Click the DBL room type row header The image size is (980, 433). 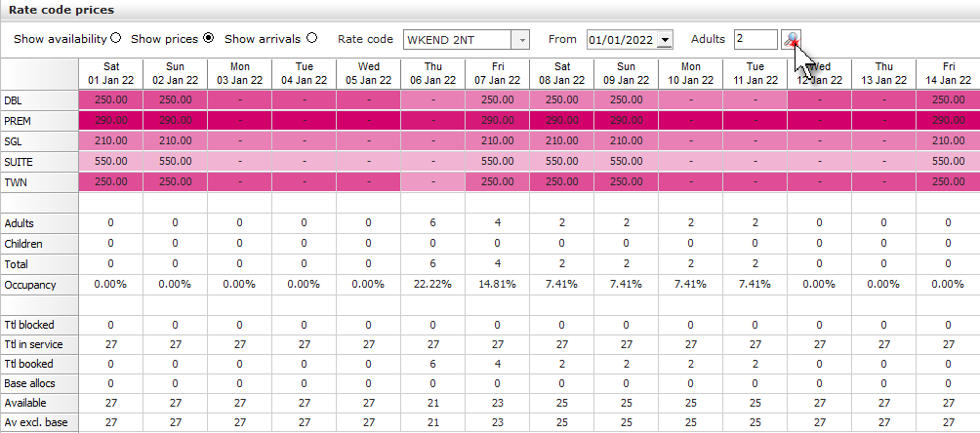(39, 100)
